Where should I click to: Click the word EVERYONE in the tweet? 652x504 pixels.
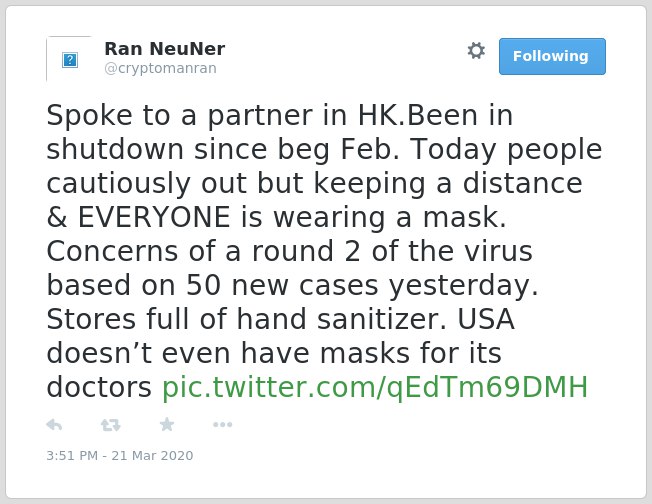pyautogui.click(x=154, y=217)
